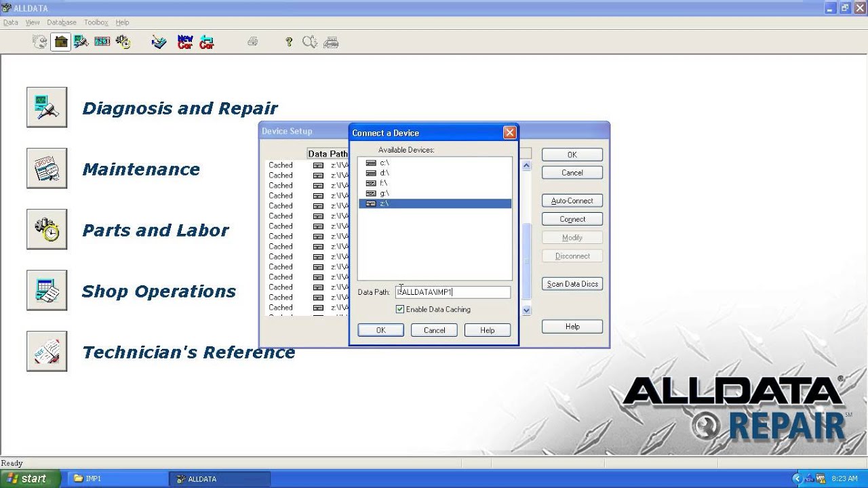Select the g:\ drive in Available Devices
The width and height of the screenshot is (868, 488).
[x=435, y=193]
